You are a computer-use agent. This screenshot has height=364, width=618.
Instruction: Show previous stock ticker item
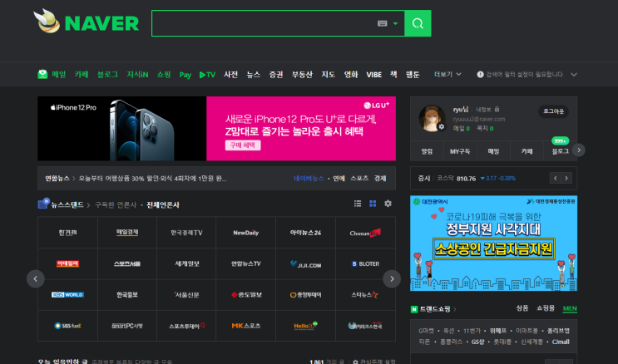[556, 178]
